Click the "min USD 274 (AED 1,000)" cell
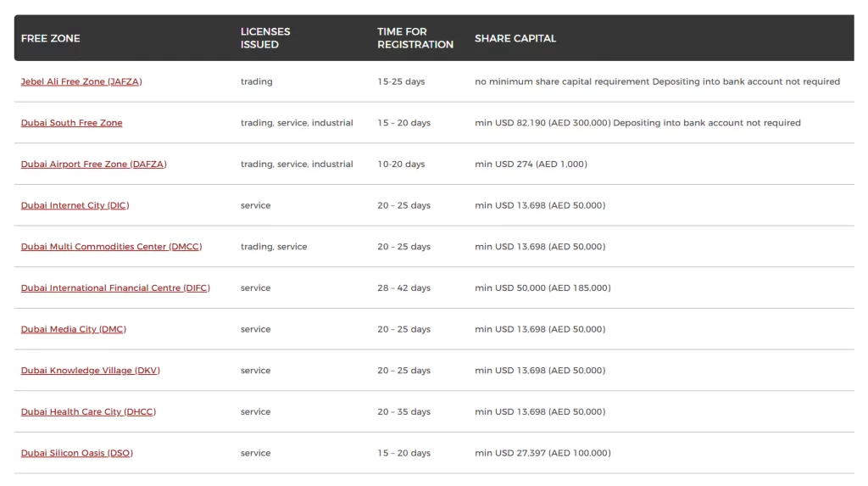This screenshot has width=868, height=486. click(x=531, y=165)
